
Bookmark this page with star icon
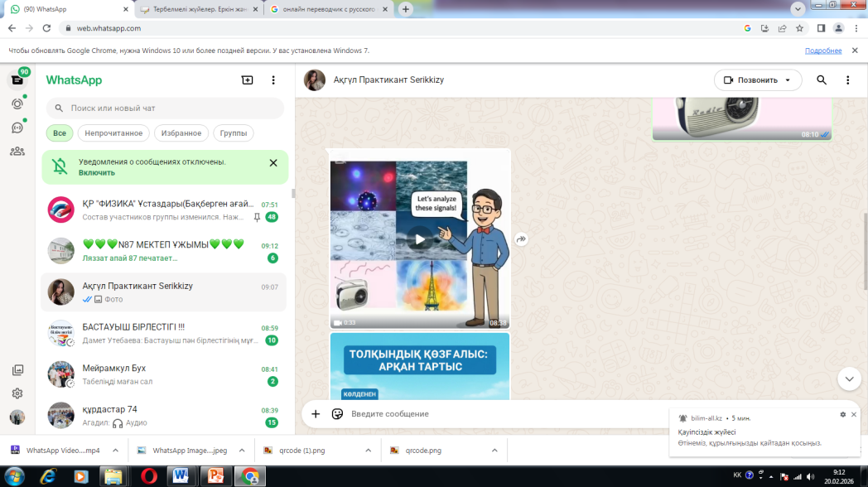pos(799,28)
